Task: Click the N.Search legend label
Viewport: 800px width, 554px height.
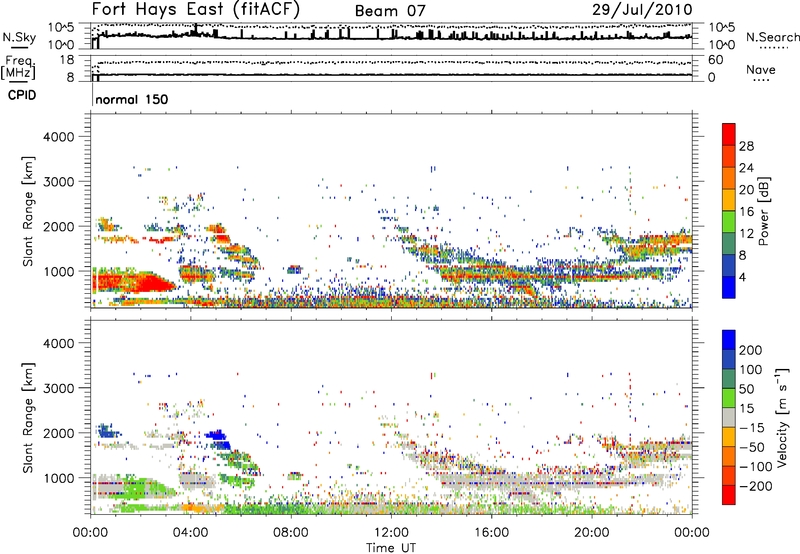Action: coord(772,37)
